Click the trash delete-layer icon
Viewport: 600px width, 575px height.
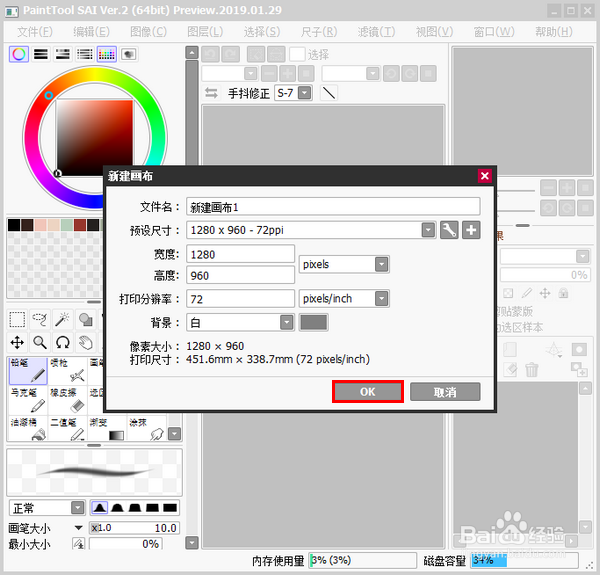point(532,370)
